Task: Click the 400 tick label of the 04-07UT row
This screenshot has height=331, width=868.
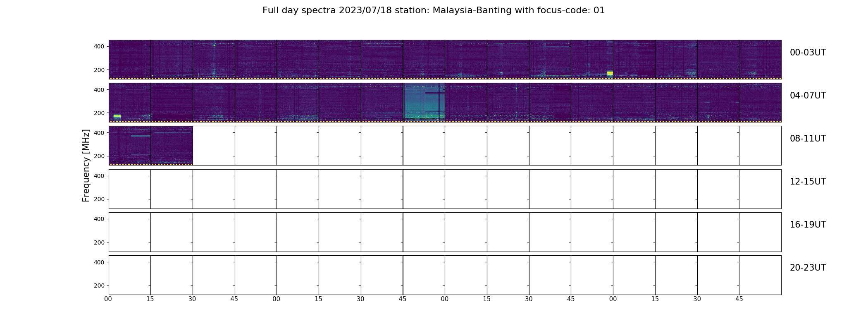Action: tap(99, 90)
